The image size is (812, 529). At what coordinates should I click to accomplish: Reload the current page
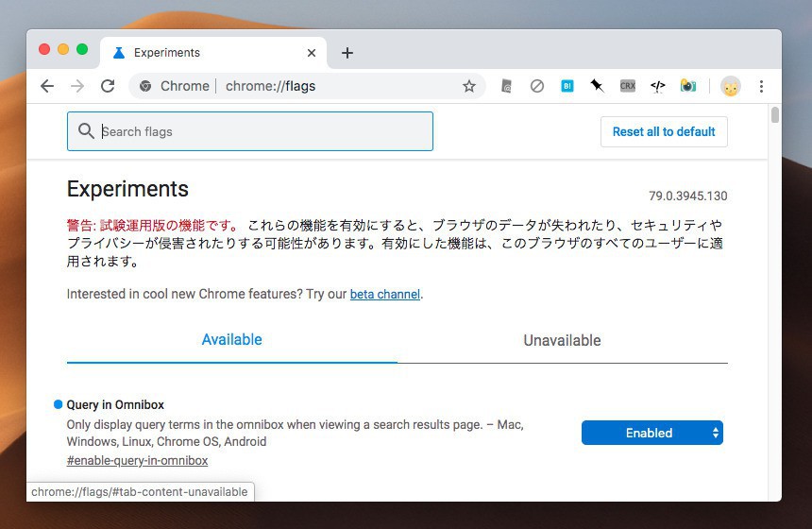click(x=108, y=86)
